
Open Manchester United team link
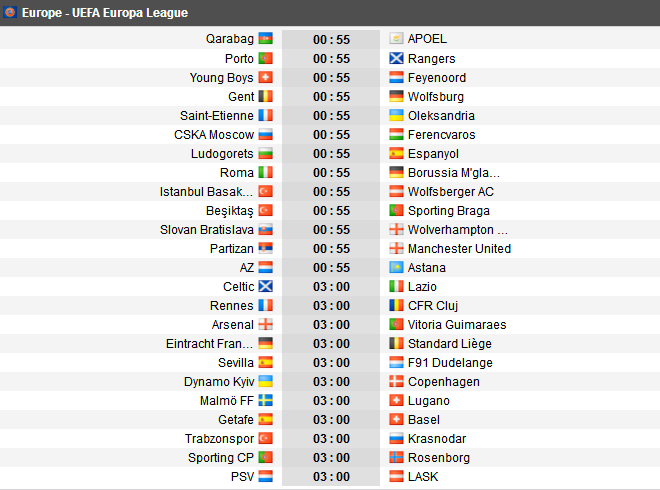click(459, 249)
